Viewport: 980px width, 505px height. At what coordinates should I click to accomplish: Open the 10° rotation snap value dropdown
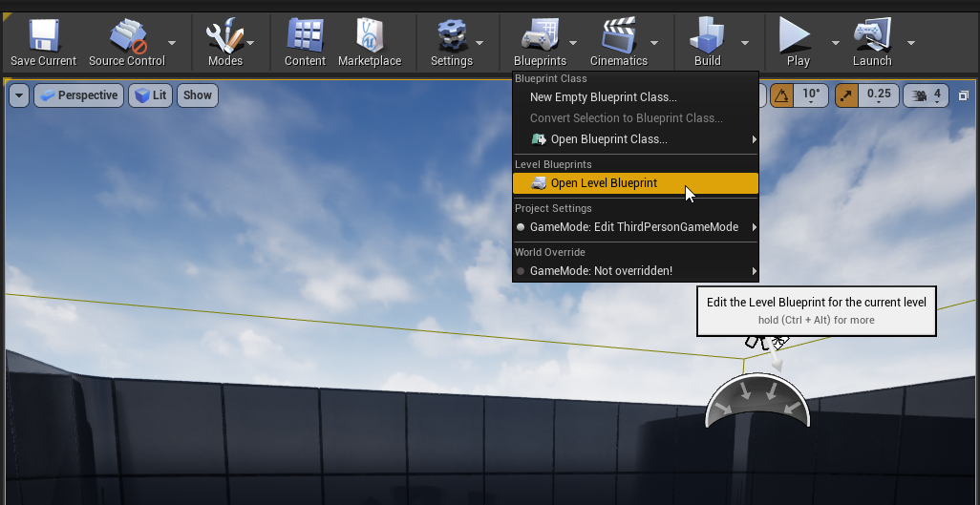click(811, 95)
